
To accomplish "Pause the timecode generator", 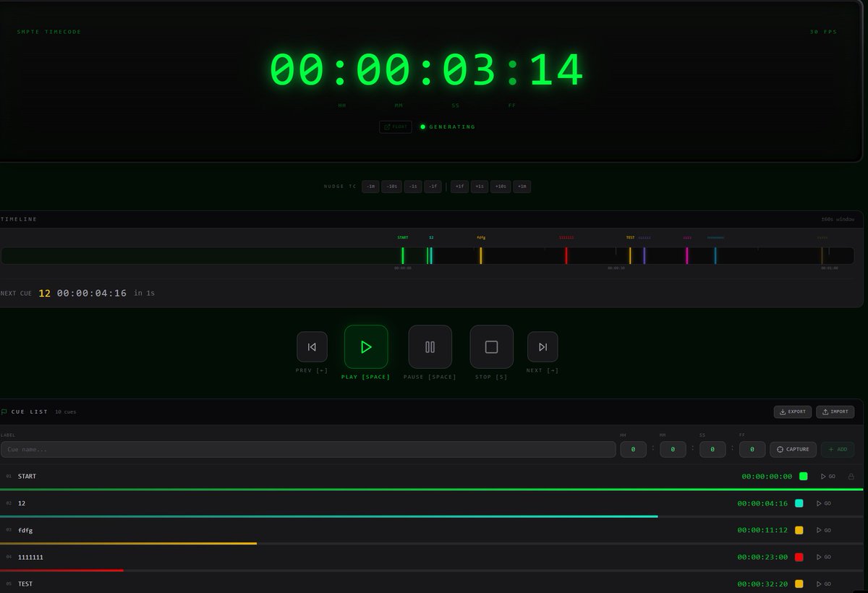I will 430,347.
